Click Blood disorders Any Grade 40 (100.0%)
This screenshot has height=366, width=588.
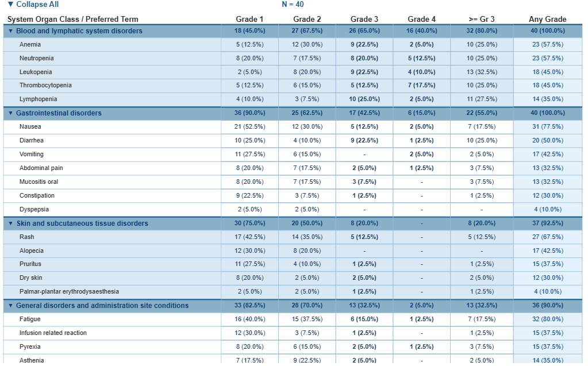(x=548, y=31)
